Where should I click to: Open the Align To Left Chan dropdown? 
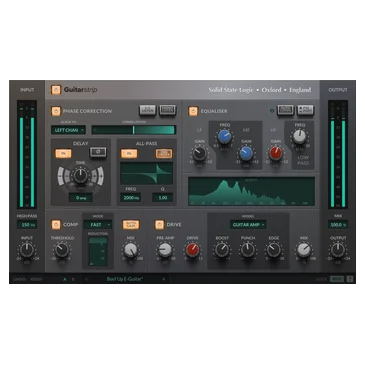tap(68, 130)
